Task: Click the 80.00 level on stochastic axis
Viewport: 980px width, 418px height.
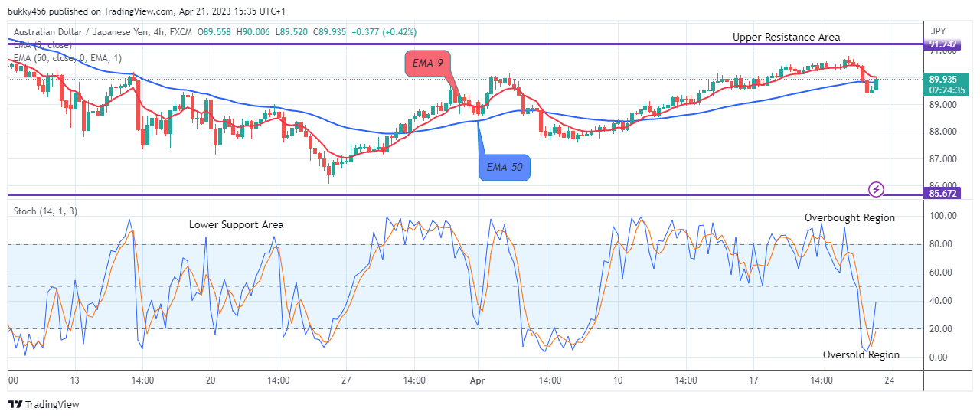Action: click(942, 244)
